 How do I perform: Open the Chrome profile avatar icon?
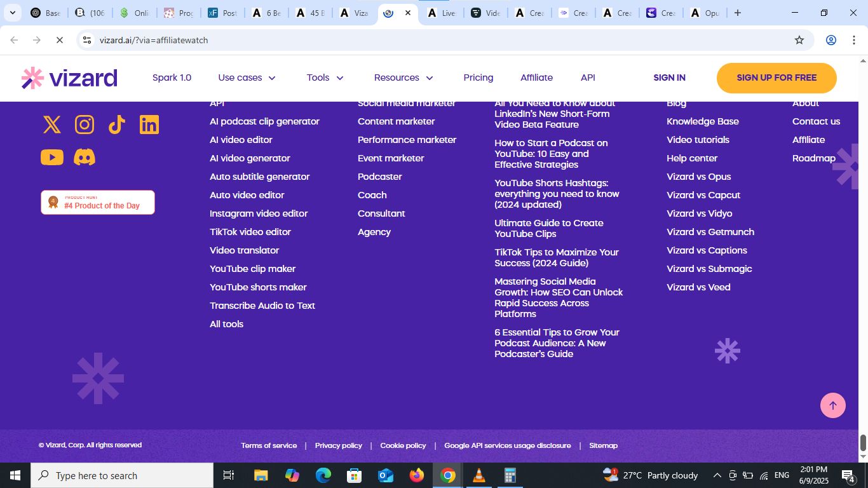pos(831,40)
